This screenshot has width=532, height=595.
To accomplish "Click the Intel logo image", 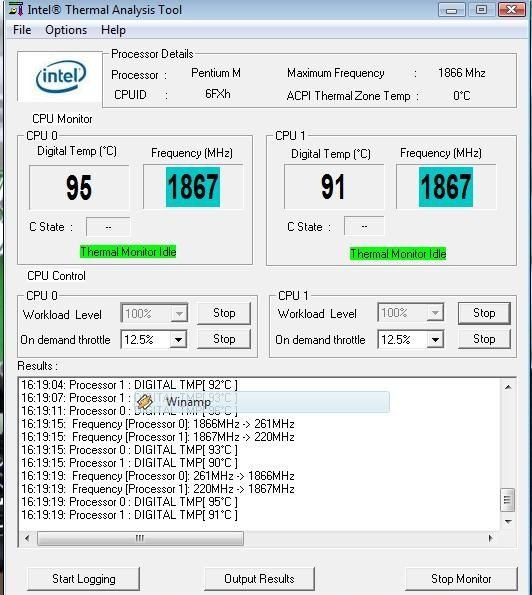I will click(61, 76).
